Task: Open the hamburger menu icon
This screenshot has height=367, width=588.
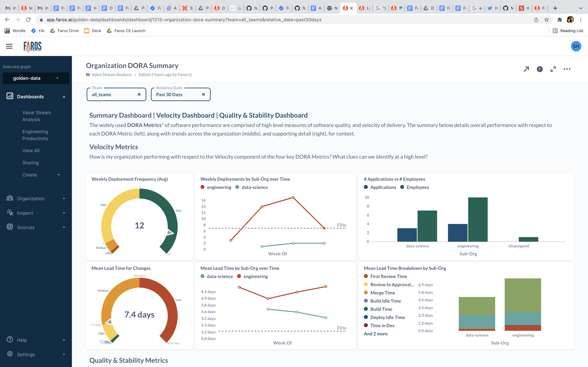Action: [9, 46]
